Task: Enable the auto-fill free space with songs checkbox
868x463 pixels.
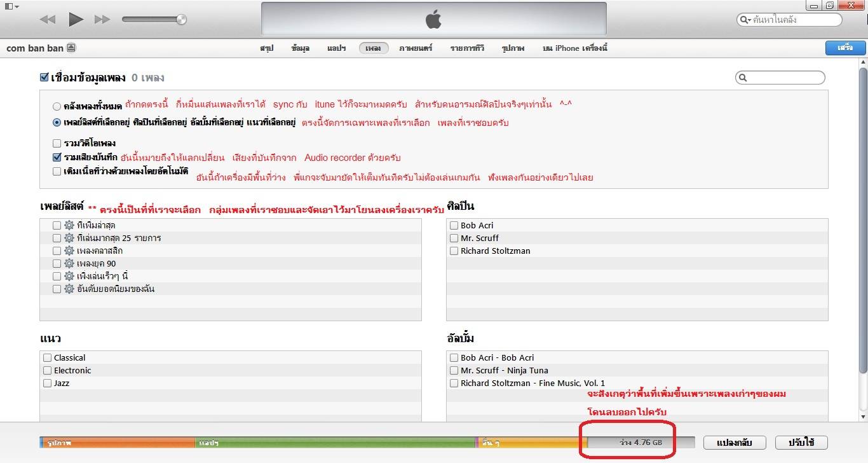Action: (57, 171)
